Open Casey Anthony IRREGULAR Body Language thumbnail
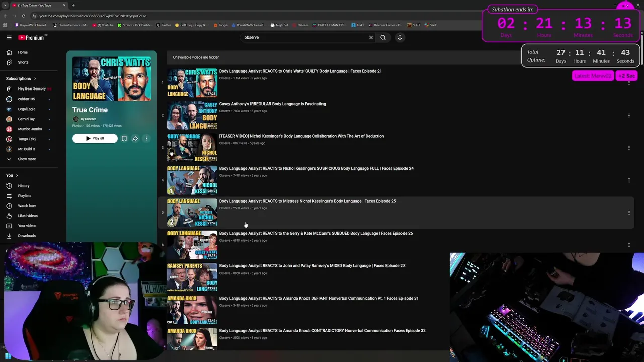 (x=192, y=115)
